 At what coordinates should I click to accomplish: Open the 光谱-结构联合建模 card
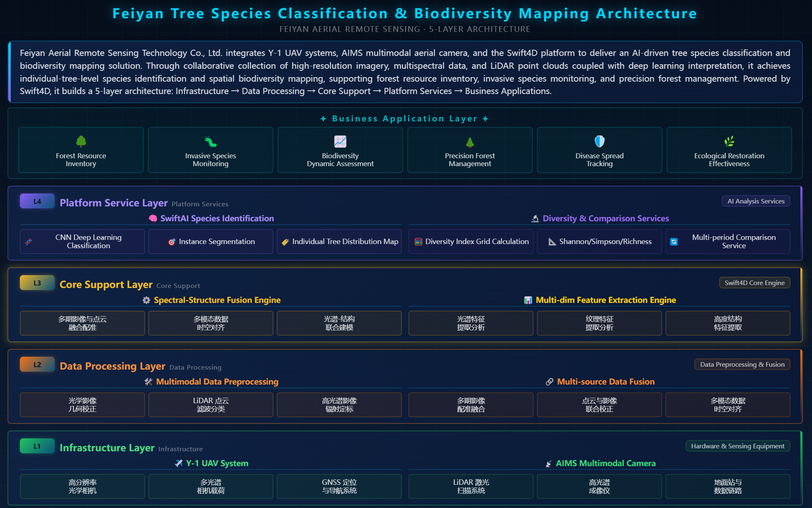tap(339, 323)
